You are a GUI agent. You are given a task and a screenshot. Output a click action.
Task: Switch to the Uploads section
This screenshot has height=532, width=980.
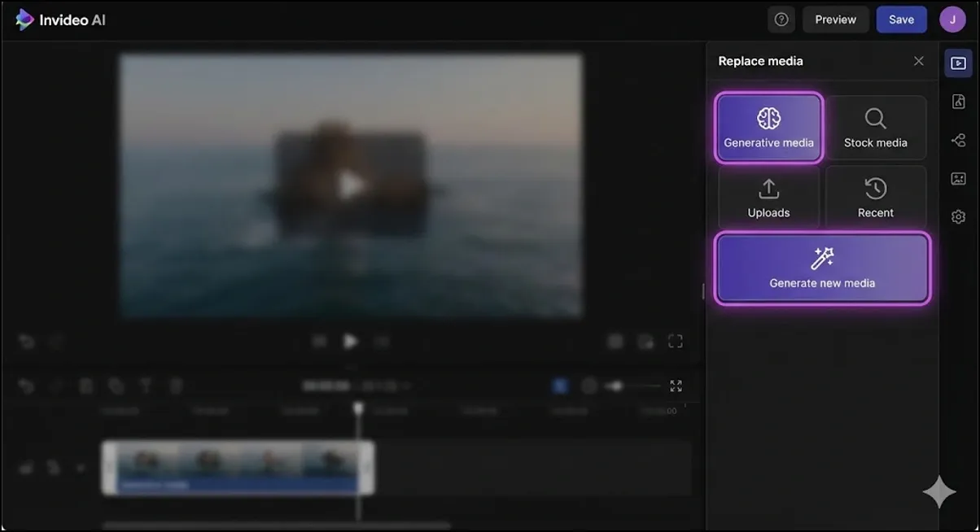pos(768,198)
